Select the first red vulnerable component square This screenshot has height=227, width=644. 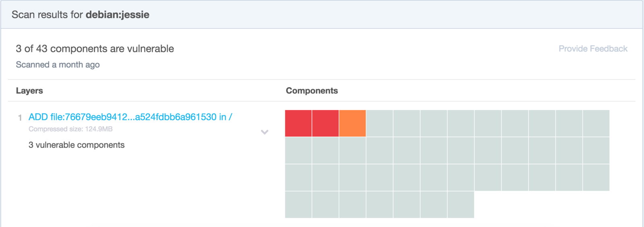tap(298, 123)
